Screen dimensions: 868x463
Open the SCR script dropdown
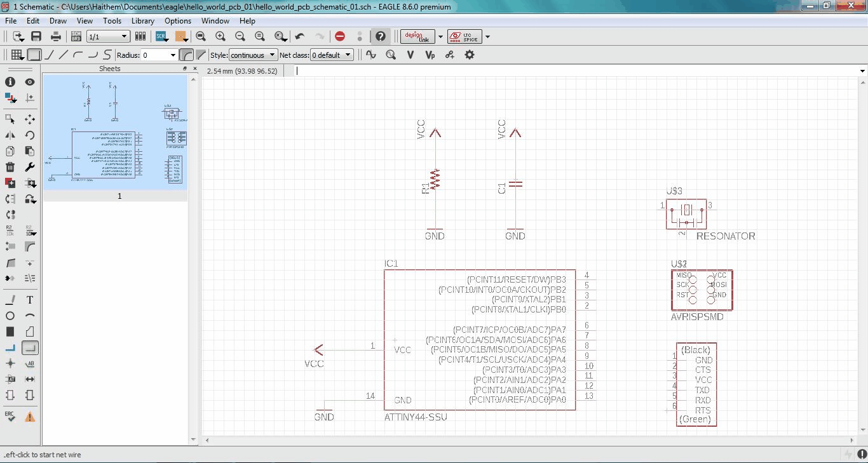[x=161, y=37]
